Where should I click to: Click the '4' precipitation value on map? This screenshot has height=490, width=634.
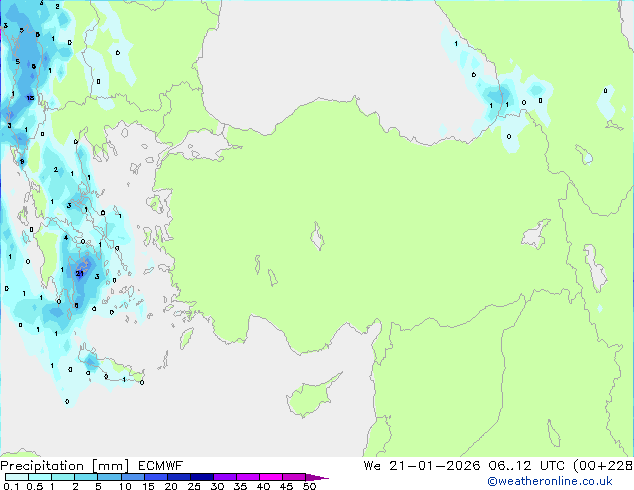(66, 238)
